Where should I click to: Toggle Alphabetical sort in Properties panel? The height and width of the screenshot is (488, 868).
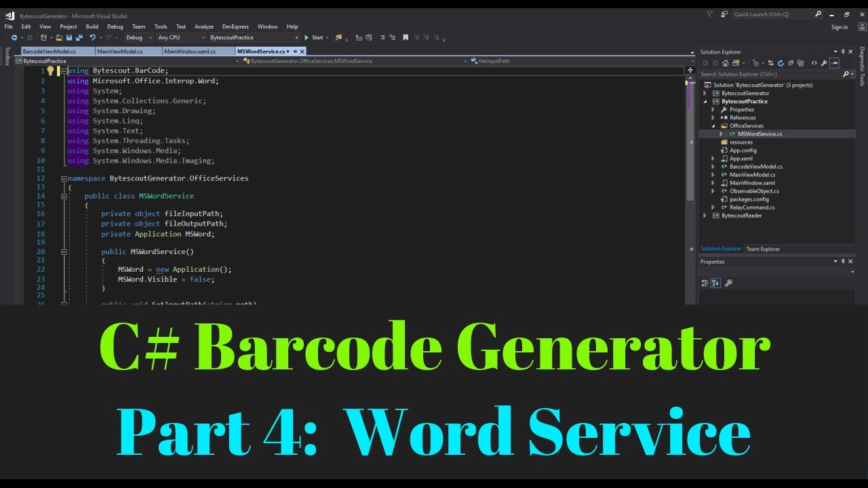[x=715, y=283]
